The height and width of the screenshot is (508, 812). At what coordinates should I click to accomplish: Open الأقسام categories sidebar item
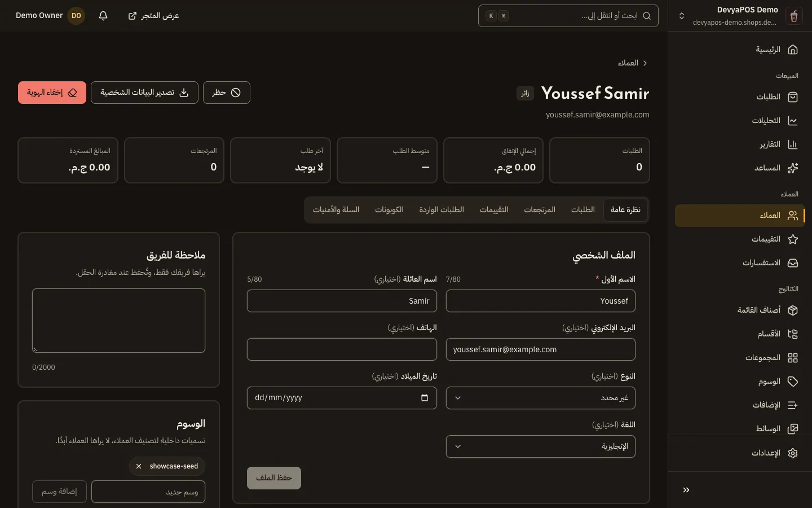coord(740,334)
